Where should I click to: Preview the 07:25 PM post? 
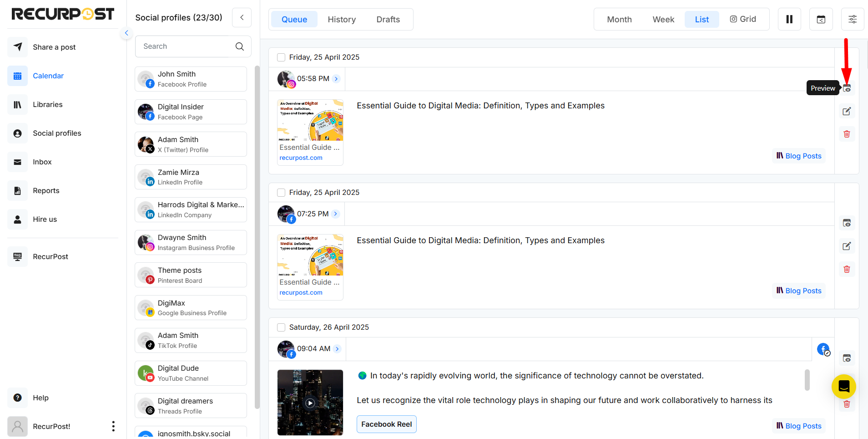[847, 223]
